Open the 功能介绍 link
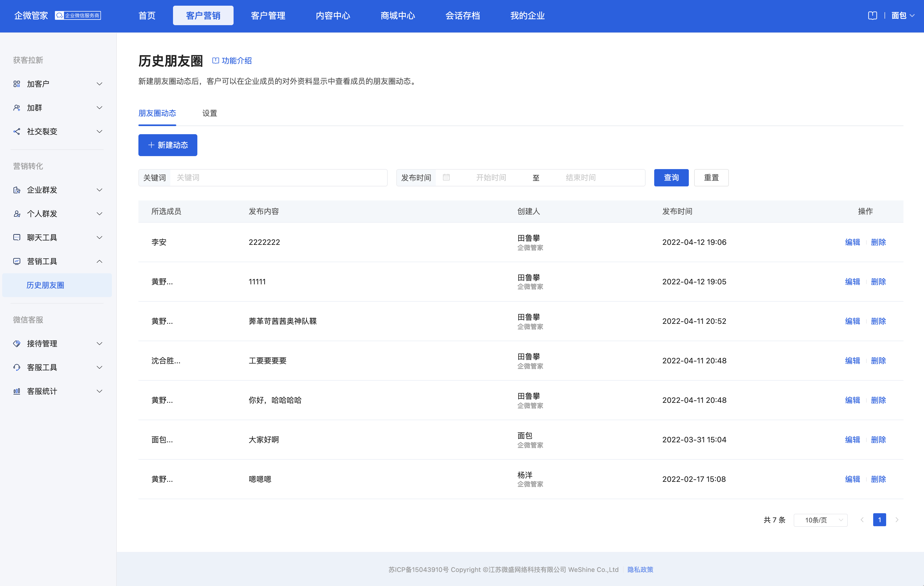Screen dimensions: 924x586 [x=232, y=61]
